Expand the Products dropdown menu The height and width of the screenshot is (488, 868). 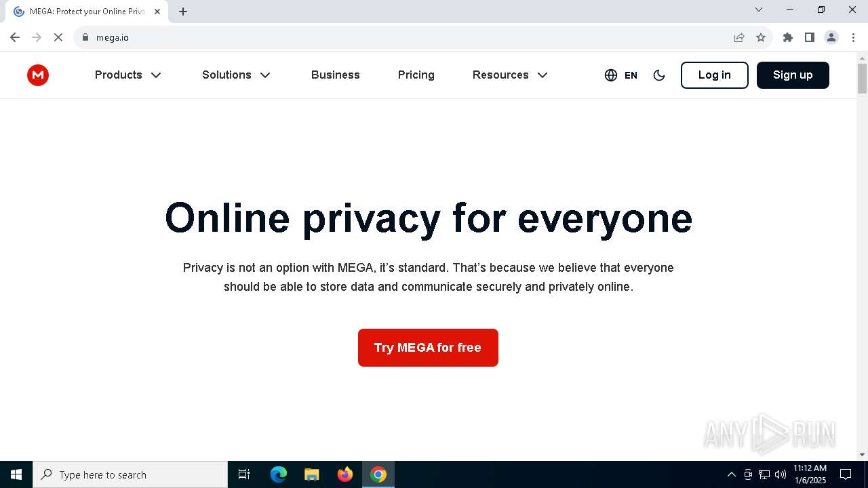point(128,75)
